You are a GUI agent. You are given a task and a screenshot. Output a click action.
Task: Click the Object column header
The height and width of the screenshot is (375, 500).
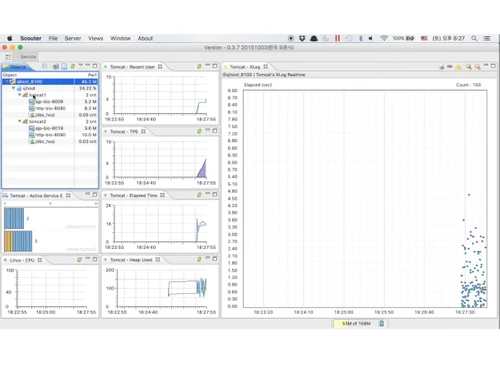click(x=38, y=75)
